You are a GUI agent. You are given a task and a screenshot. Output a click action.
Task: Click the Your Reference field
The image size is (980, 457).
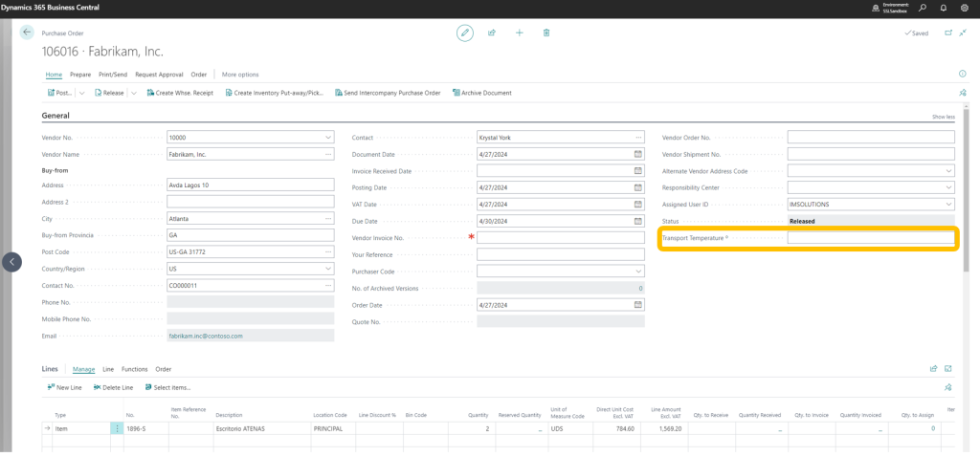(561, 254)
